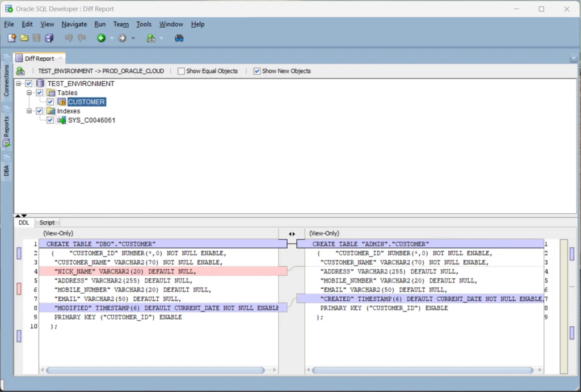The width and height of the screenshot is (581, 392).
Task: Disable Show New Objects checkbox
Action: pos(257,71)
